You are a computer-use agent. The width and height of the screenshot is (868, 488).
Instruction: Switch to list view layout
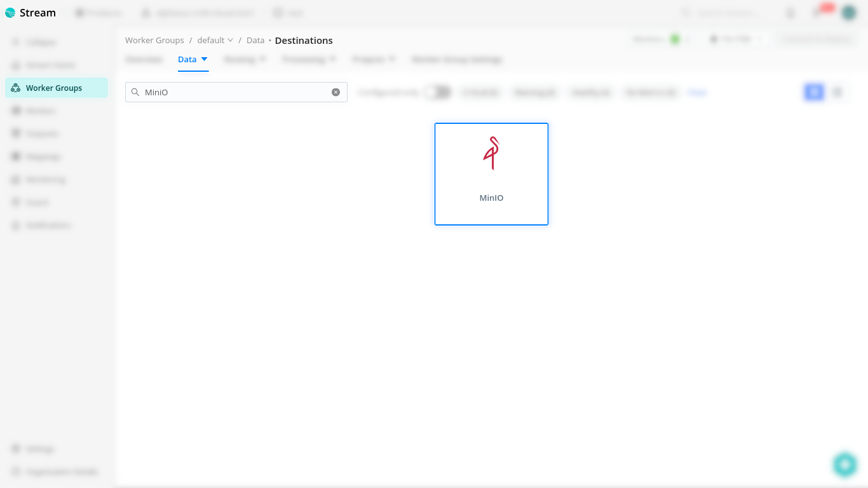[x=837, y=92]
